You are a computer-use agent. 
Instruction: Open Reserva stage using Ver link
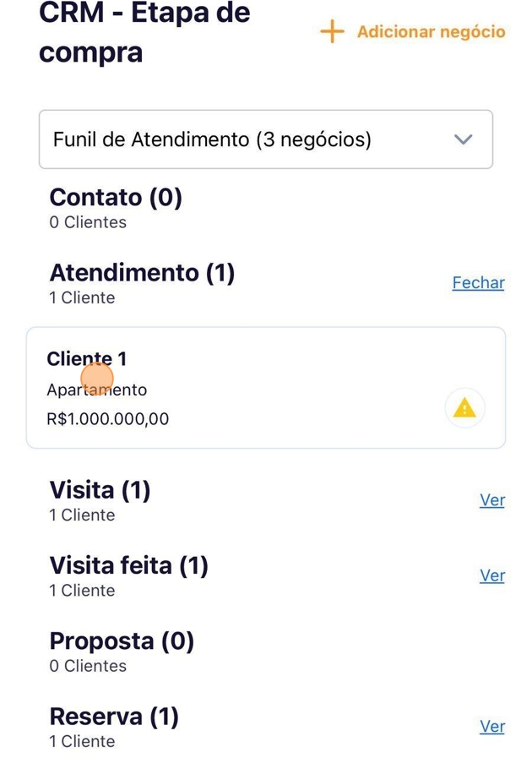click(491, 727)
